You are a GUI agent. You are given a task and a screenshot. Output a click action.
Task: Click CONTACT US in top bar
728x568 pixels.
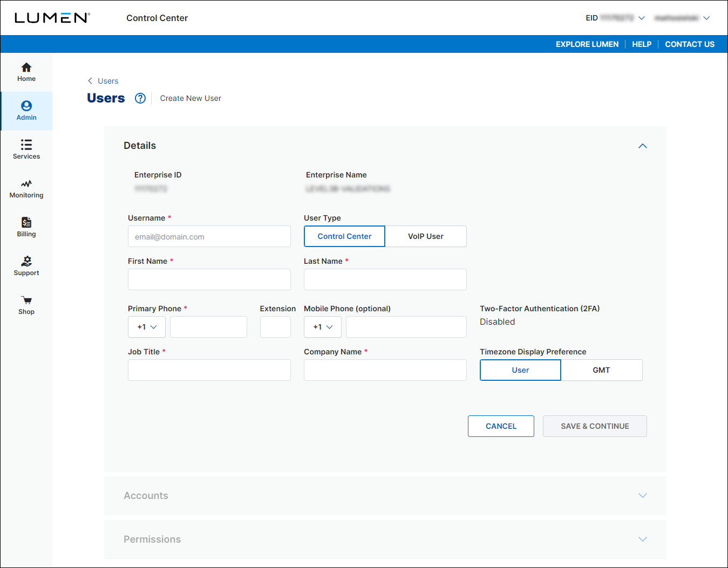(690, 44)
